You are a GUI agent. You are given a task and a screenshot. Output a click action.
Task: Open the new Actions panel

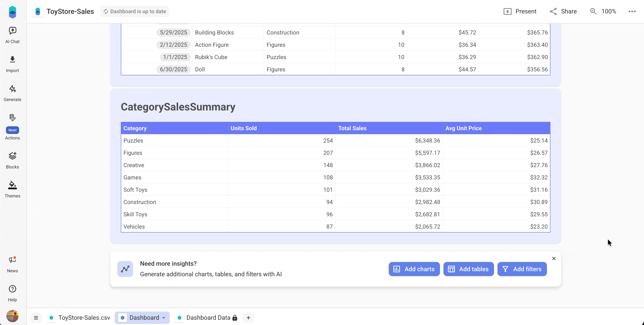pos(12,128)
